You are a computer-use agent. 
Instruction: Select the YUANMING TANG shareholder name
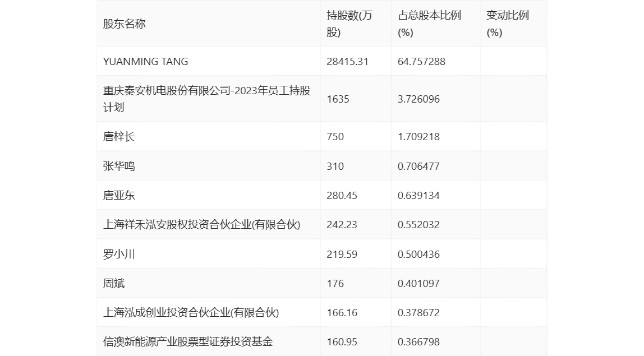click(x=146, y=62)
